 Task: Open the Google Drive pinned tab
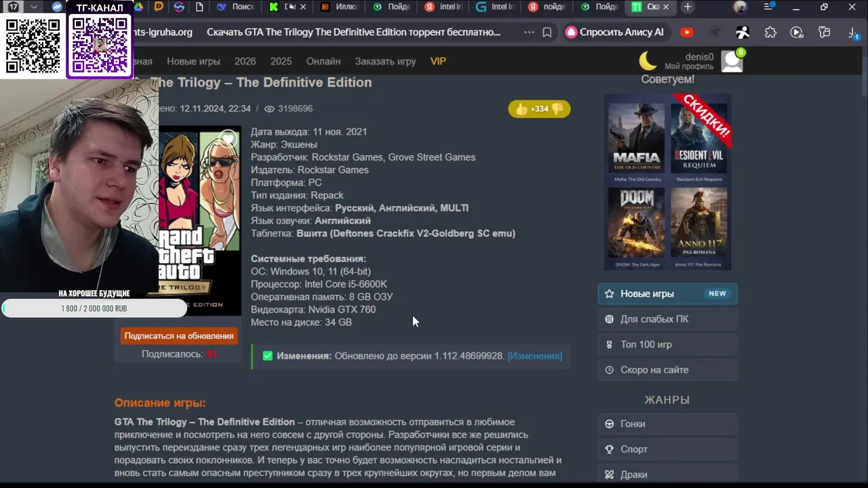click(x=139, y=7)
